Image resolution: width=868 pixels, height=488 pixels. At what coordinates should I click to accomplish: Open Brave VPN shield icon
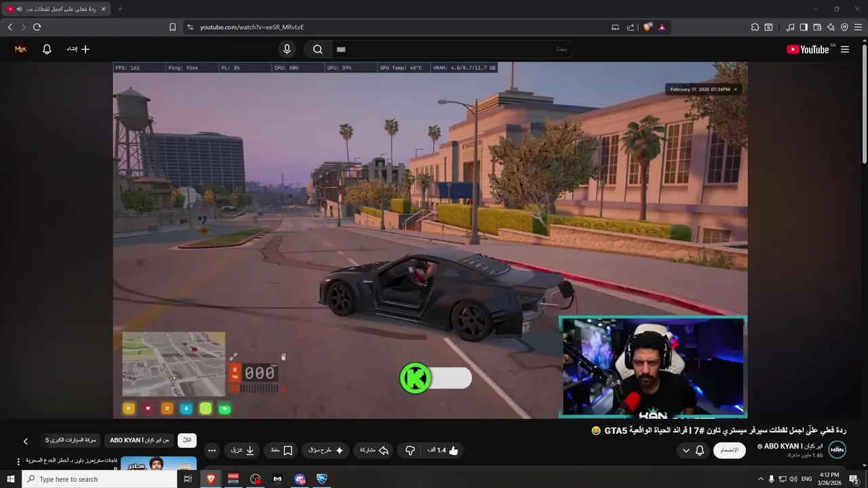point(844,27)
